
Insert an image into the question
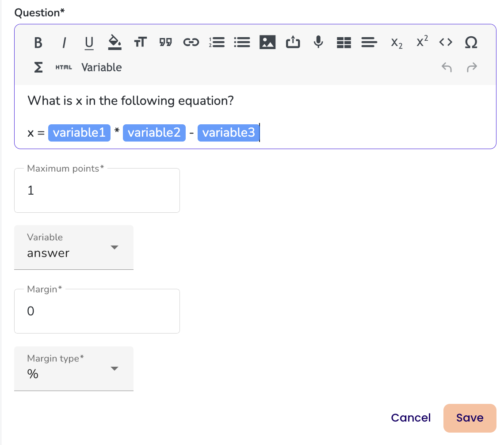(267, 42)
